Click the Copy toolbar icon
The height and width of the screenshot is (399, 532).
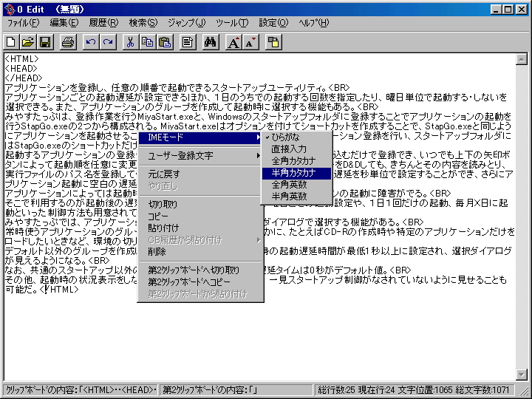tap(148, 42)
